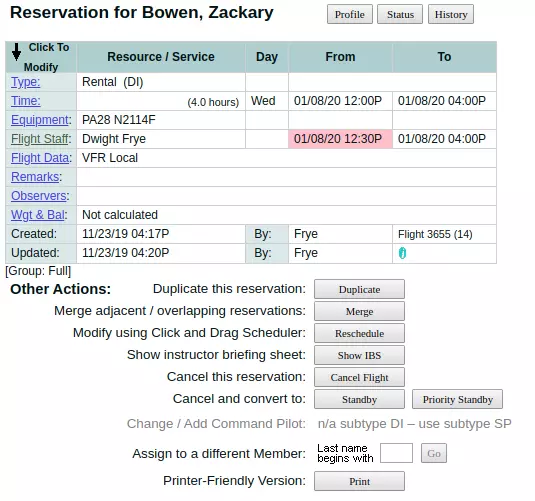Edit Remarks link

click(x=35, y=177)
